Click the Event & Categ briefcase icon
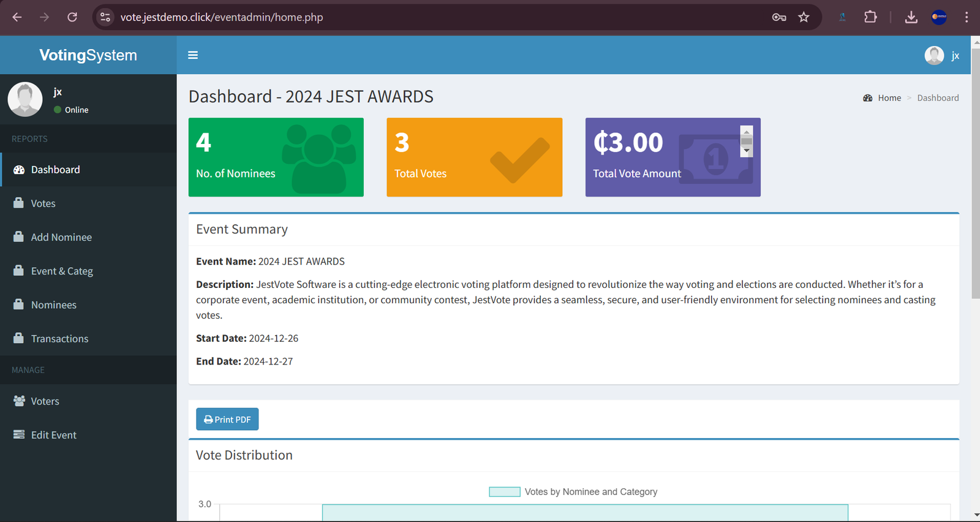Image resolution: width=980 pixels, height=522 pixels. click(19, 270)
